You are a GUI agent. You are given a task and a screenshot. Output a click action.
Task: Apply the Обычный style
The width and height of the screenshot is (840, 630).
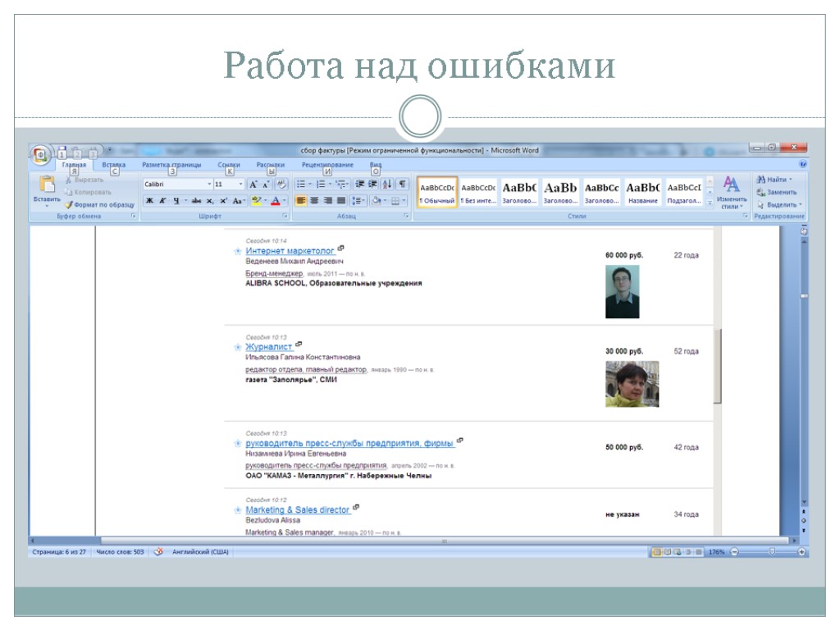click(x=437, y=193)
